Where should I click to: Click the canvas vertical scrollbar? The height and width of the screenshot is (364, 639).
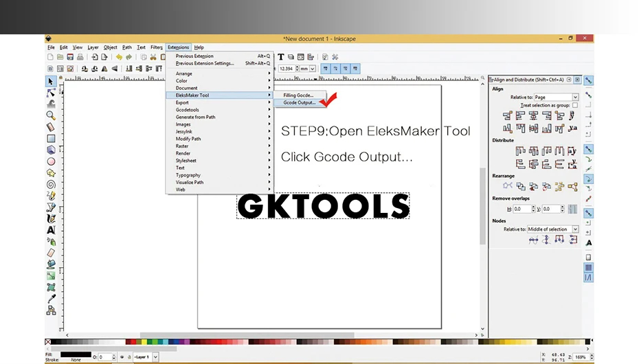click(482, 205)
